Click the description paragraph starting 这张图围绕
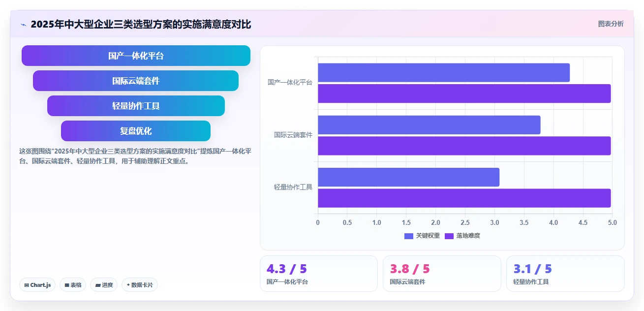 click(x=135, y=156)
